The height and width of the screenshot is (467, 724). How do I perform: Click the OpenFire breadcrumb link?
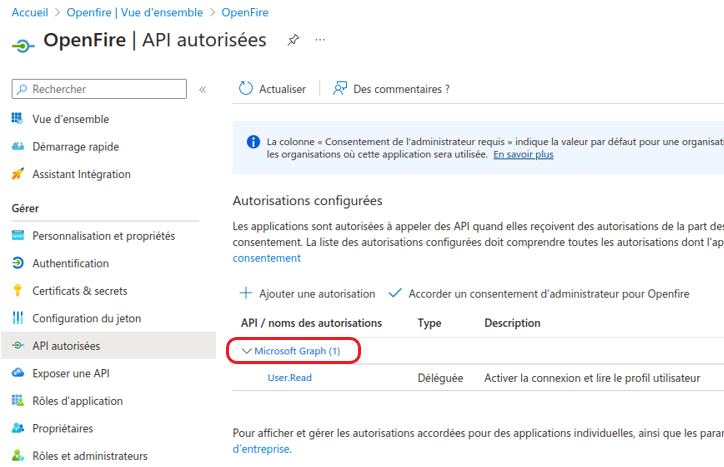click(x=245, y=12)
